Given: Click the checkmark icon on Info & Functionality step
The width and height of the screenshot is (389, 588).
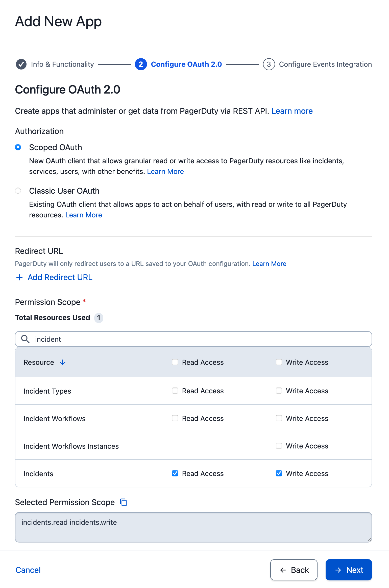Looking at the screenshot, I should point(21,64).
